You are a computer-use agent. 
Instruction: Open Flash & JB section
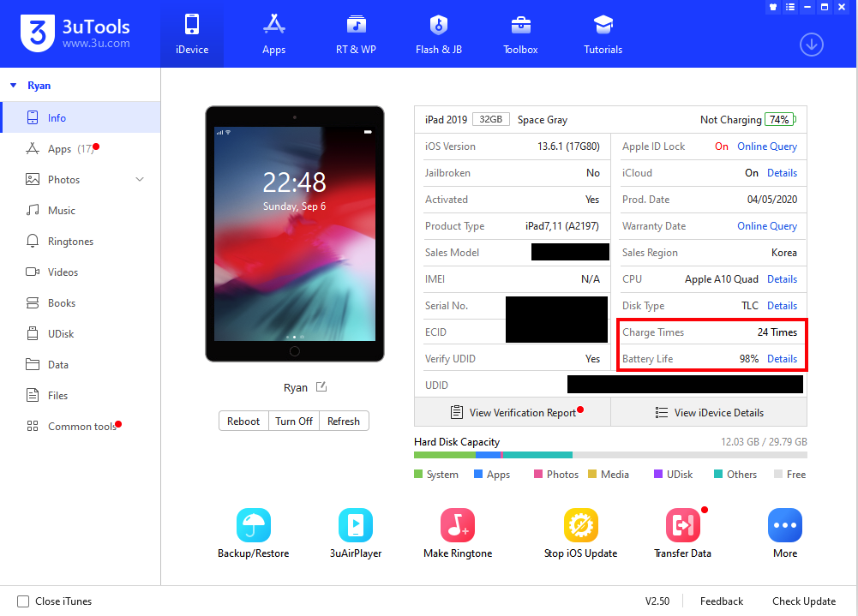438,34
